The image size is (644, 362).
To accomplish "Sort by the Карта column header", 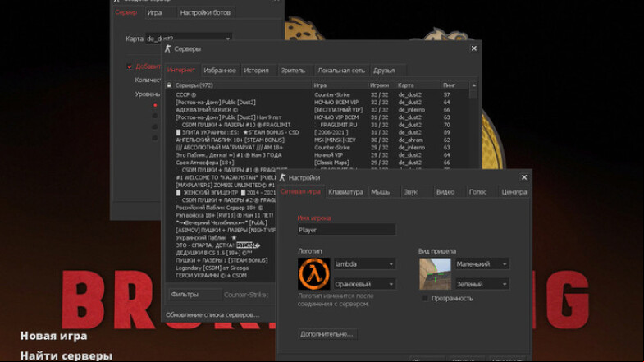I will [418, 85].
